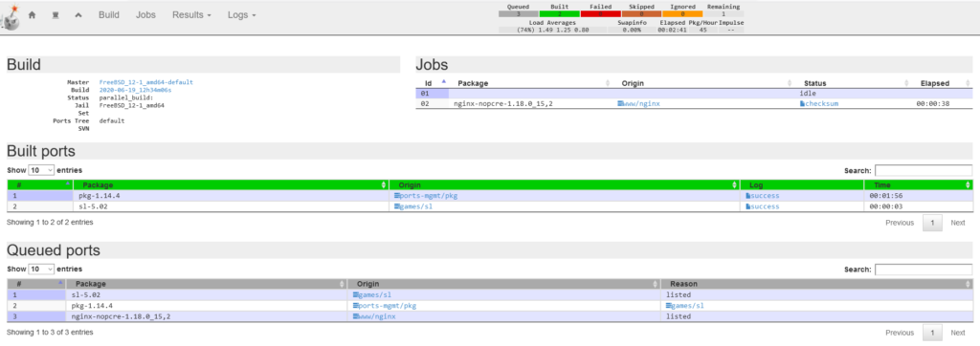Open Built ports entries count dropdown
Screen dimensions: 980x346
point(42,170)
